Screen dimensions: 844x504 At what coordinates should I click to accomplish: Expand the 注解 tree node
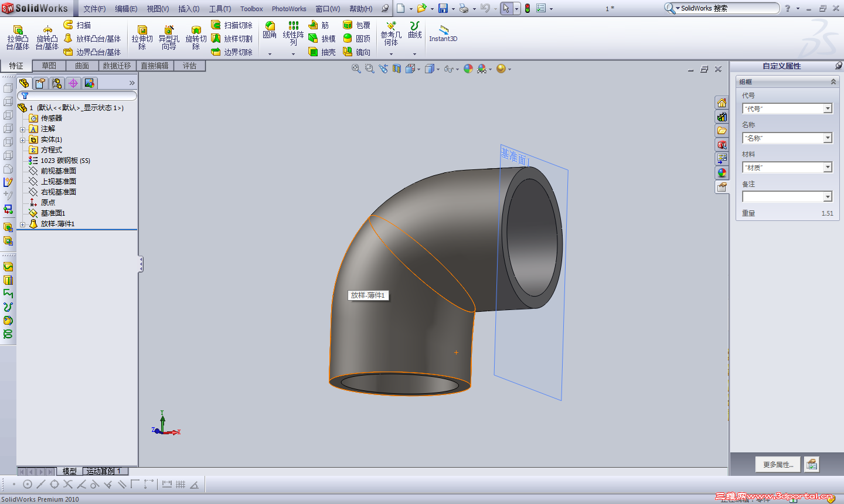[x=22, y=130]
